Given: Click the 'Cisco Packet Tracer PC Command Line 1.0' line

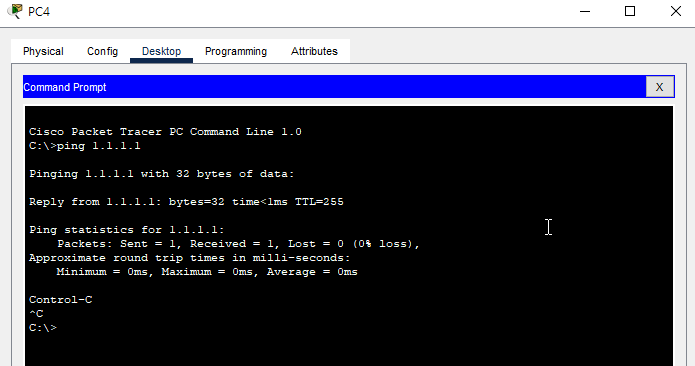Looking at the screenshot, I should pyautogui.click(x=165, y=132).
